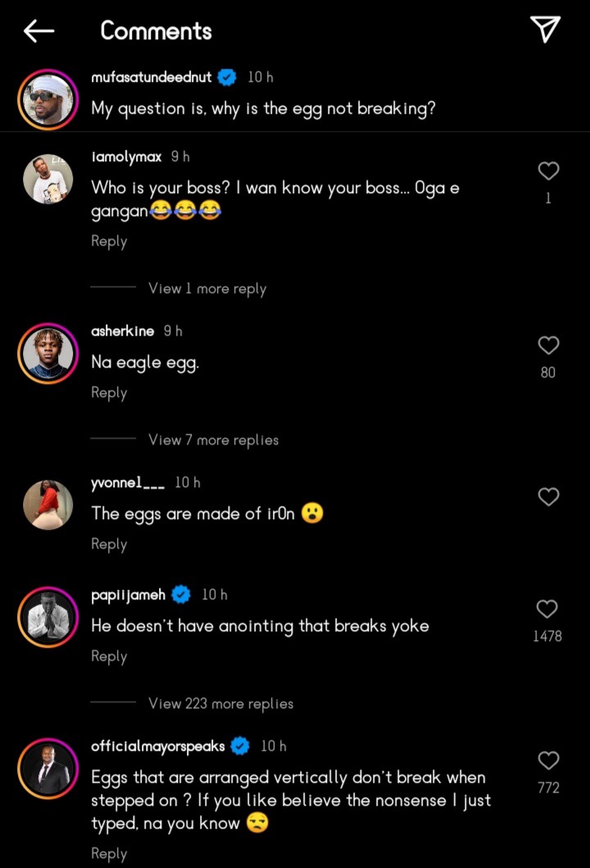This screenshot has height=868, width=590.
Task: Like papiijameh's anointing comment
Action: click(547, 609)
